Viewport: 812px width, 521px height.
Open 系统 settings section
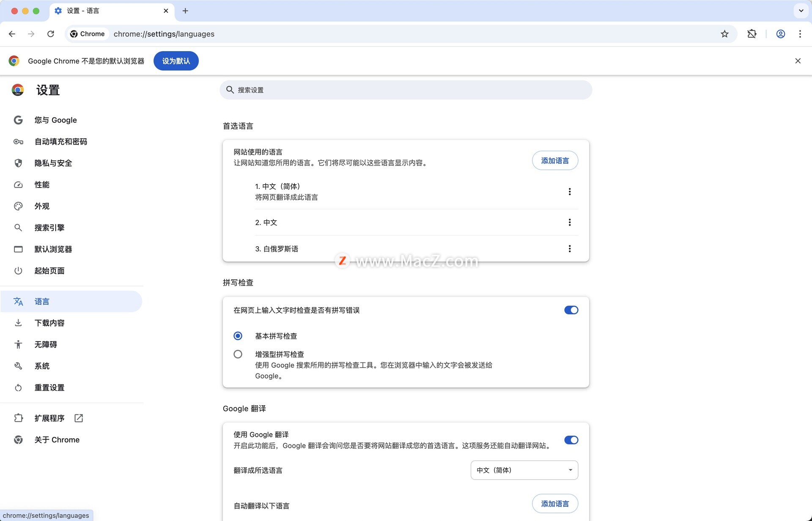point(71,366)
